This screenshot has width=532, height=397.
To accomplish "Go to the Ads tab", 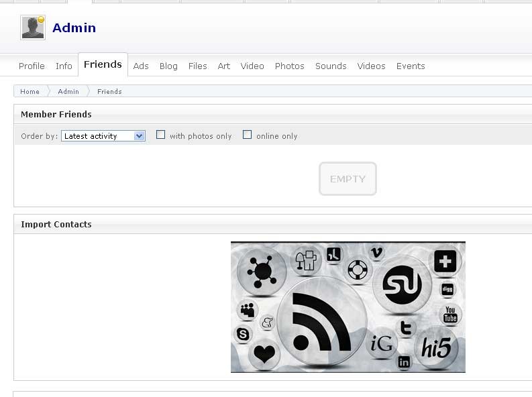I will point(141,66).
